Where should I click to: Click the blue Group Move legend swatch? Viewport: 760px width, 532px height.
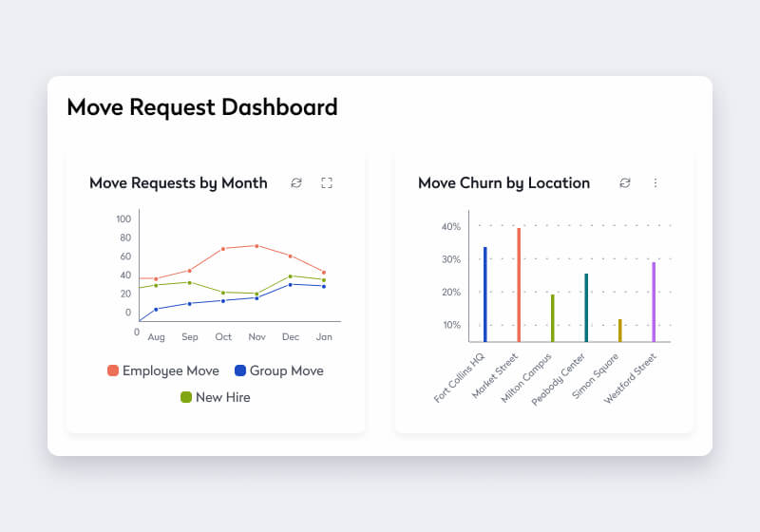pos(240,370)
